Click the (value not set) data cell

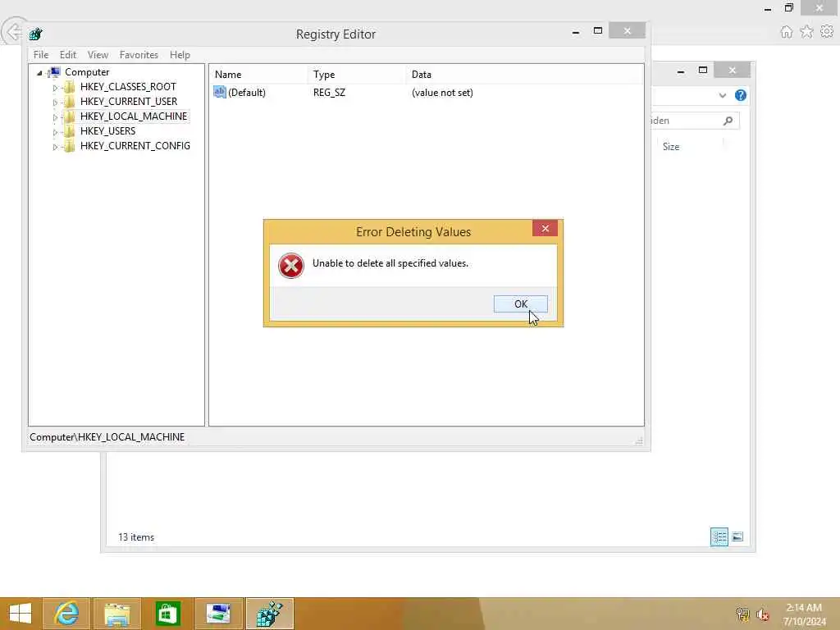[x=442, y=93]
